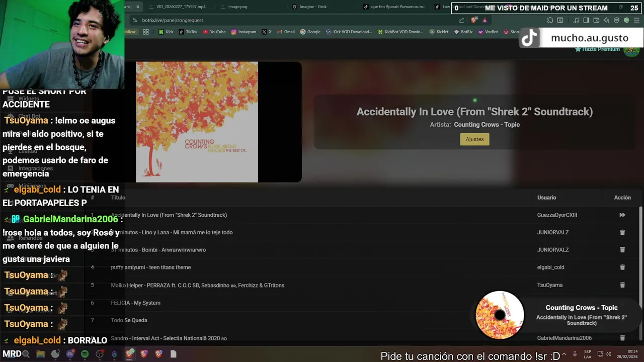
Task: Open the KickBot VOD Downloader bookmark
Action: (x=400, y=32)
